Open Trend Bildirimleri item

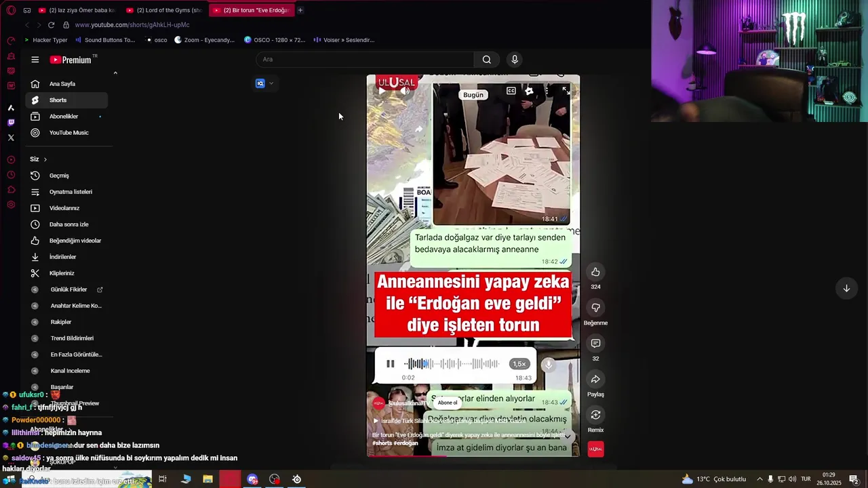tap(66, 338)
